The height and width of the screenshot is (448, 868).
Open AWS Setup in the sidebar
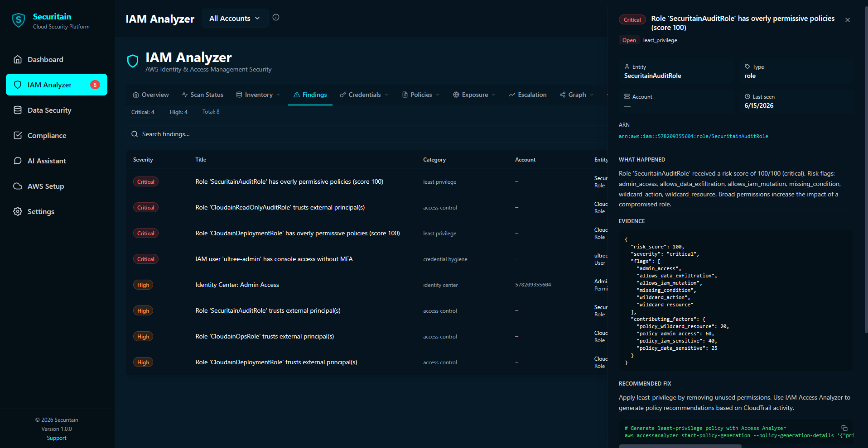(x=57, y=186)
